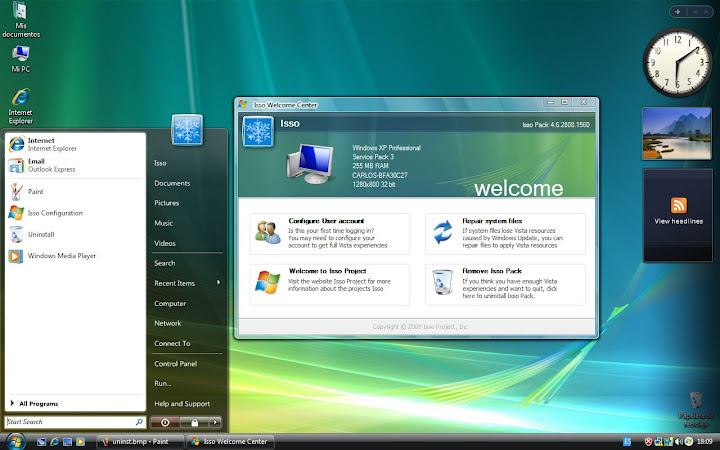This screenshot has width=720, height=450.
Task: Open Control Panel from Start menu
Action: pos(175,363)
